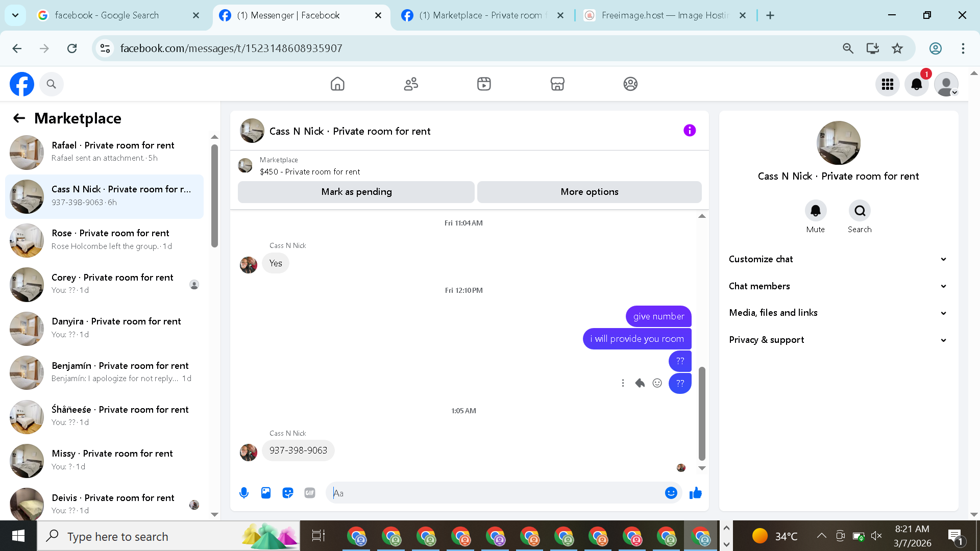Image resolution: width=980 pixels, height=551 pixels.
Task: Show hidden system tray icons
Action: (821, 536)
